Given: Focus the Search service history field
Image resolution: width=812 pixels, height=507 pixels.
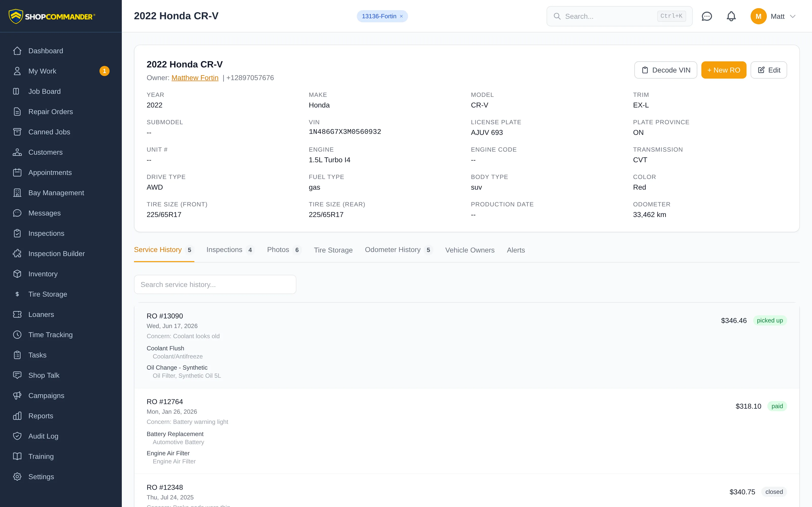Looking at the screenshot, I should 215,284.
